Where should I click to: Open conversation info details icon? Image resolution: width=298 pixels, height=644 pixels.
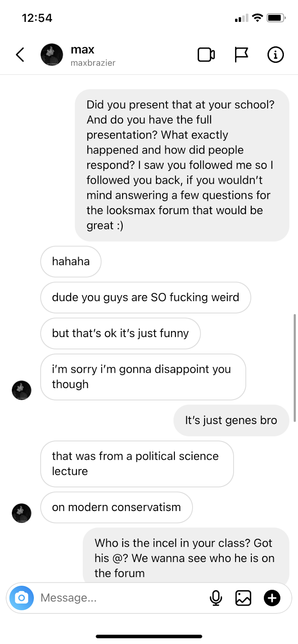275,55
